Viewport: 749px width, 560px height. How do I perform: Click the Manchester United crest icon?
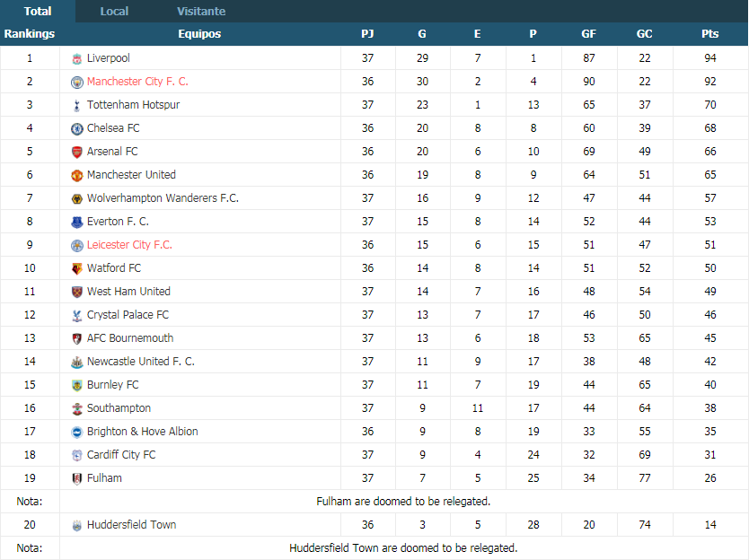click(x=76, y=176)
